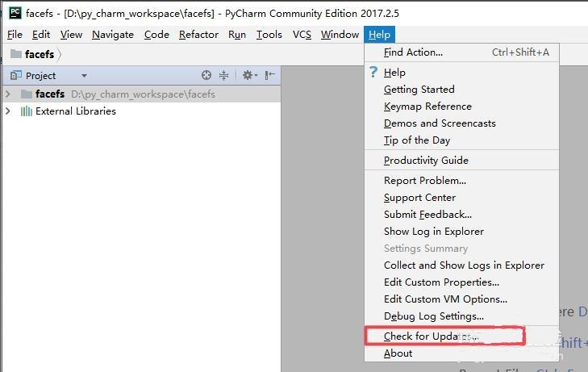Open the Tools menu
Viewport: 588px width, 372px height.
tap(269, 35)
